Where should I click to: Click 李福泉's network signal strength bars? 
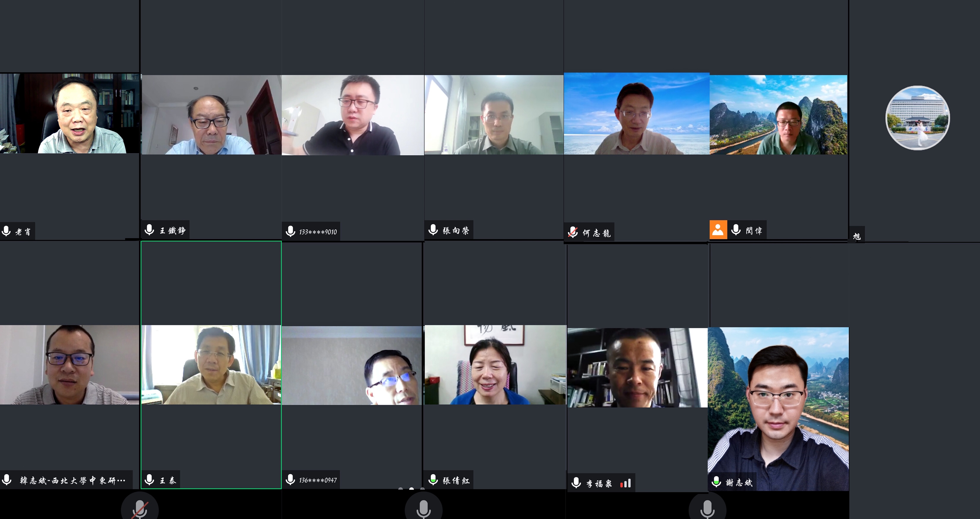[626, 483]
